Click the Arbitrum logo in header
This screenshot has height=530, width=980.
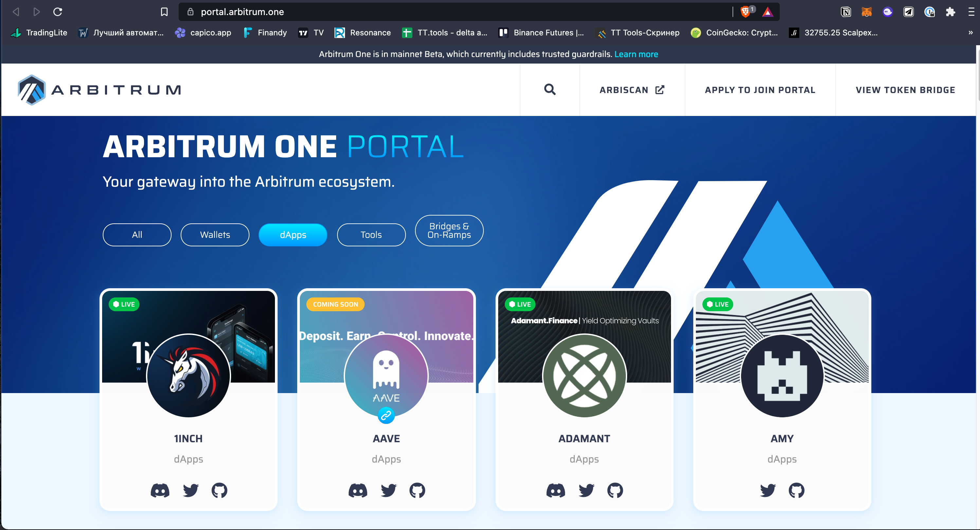pos(99,90)
